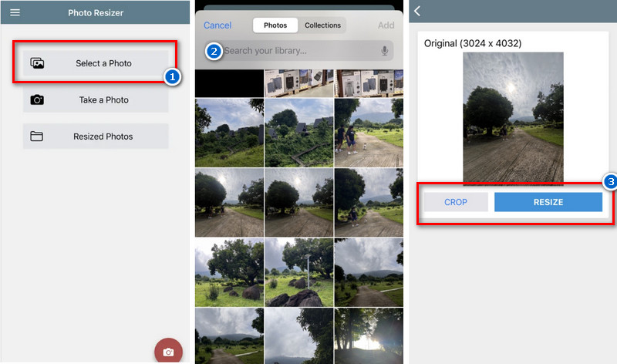Open the hamburger menu in Photo Resizer

pos(15,12)
